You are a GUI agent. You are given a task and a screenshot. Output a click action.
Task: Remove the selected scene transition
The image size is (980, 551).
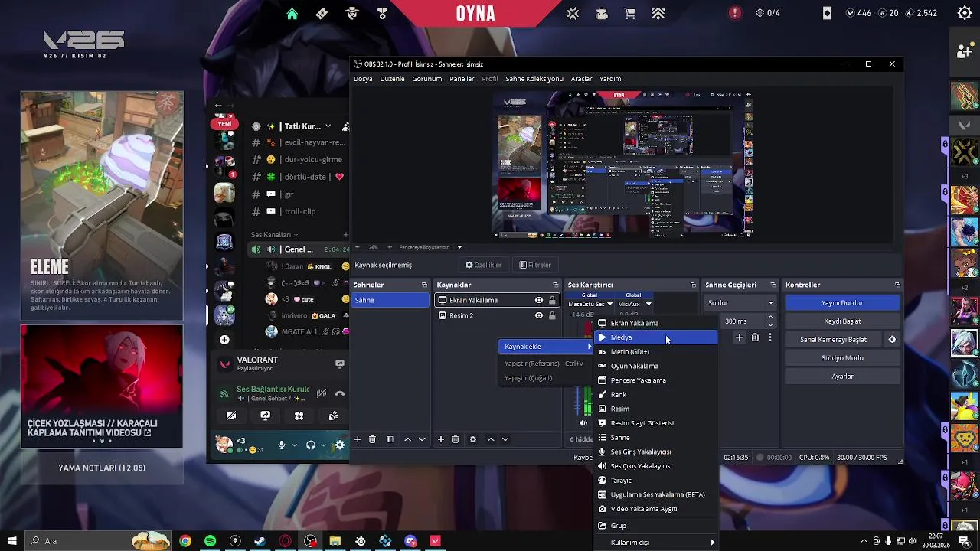coord(755,337)
